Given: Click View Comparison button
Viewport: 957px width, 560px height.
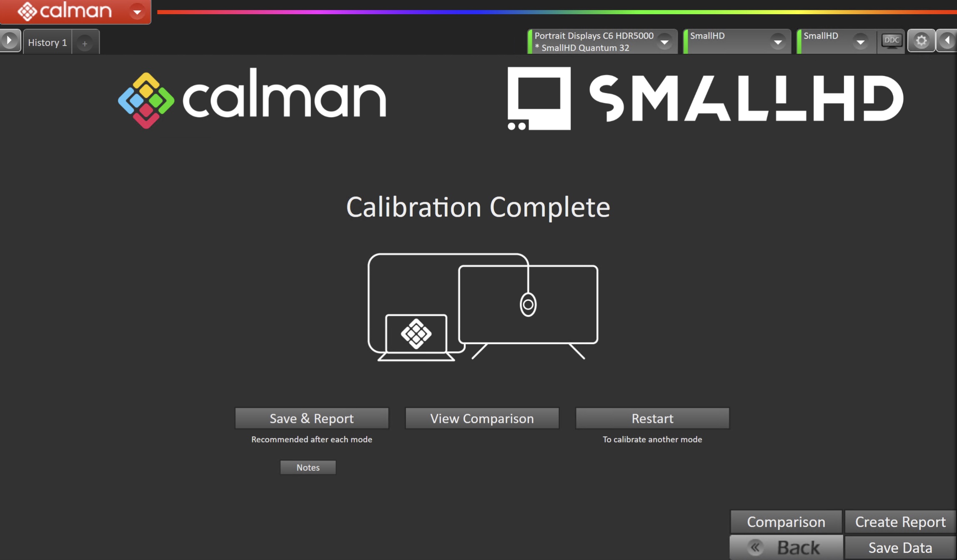Looking at the screenshot, I should tap(482, 418).
